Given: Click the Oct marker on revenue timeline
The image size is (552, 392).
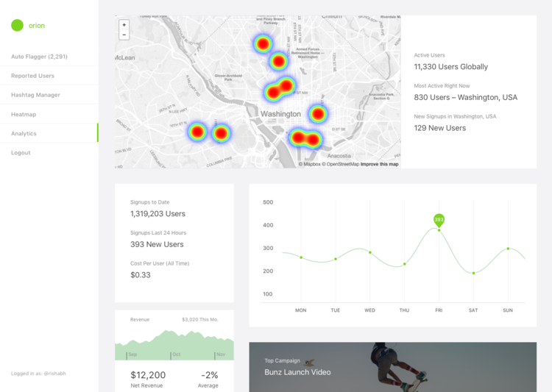Looking at the screenshot, I should pos(176,354).
